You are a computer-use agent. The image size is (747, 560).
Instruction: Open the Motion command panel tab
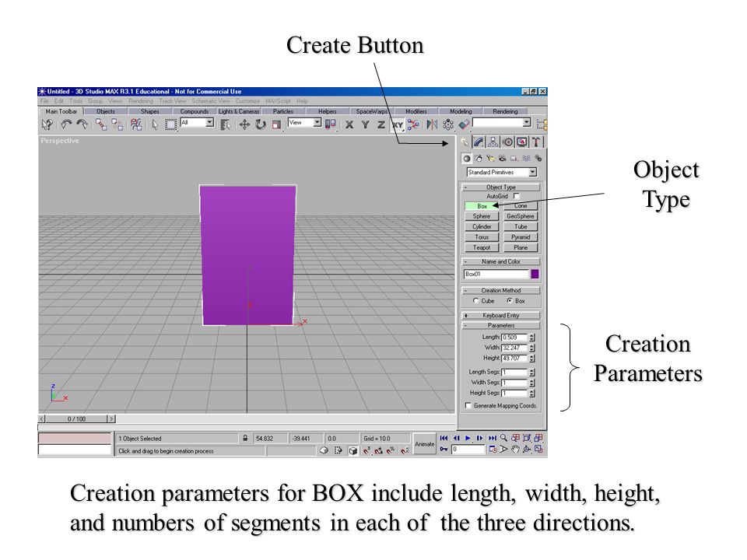click(x=508, y=142)
